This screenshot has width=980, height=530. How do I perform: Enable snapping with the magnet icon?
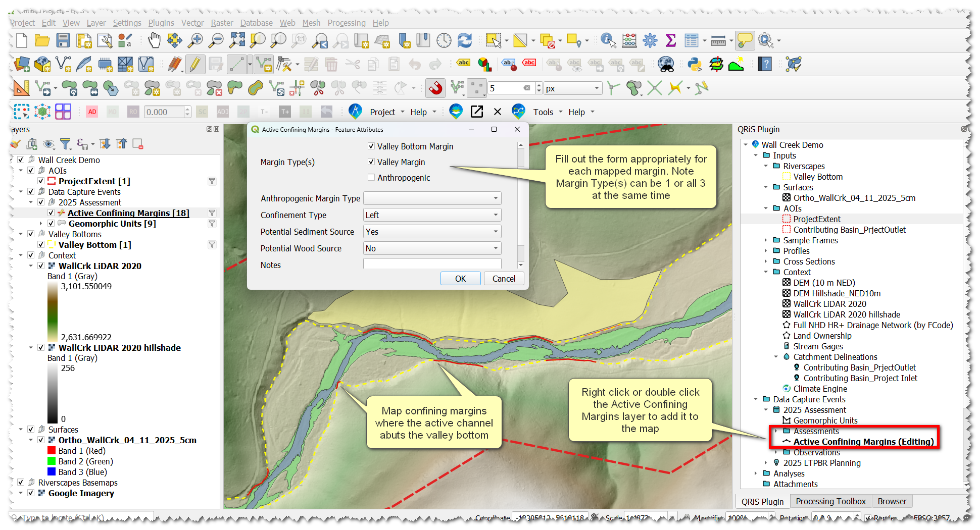pyautogui.click(x=435, y=88)
